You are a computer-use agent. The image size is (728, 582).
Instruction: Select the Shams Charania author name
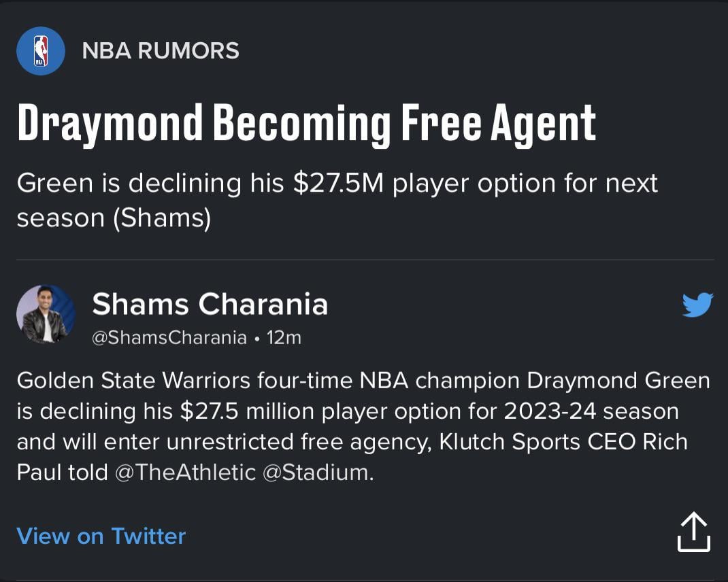point(210,305)
